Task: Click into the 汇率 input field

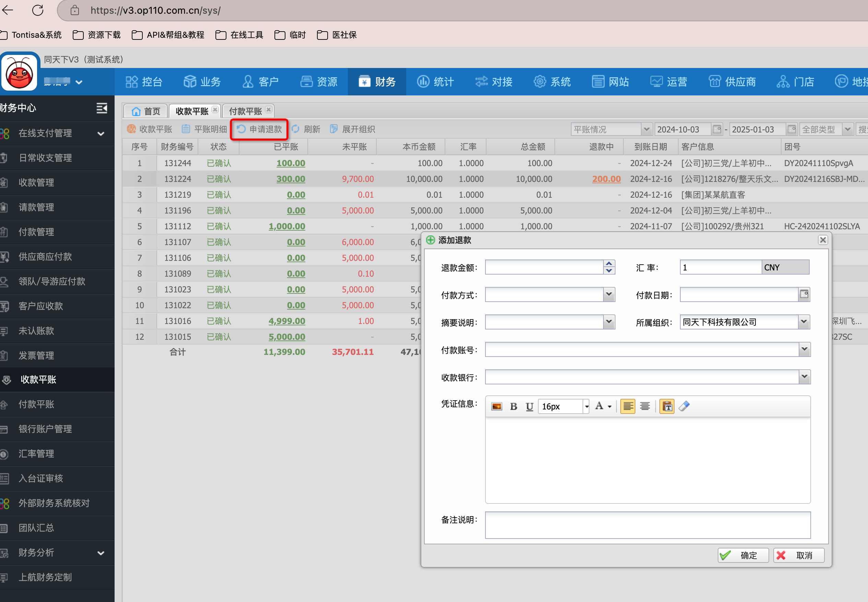Action: click(720, 267)
